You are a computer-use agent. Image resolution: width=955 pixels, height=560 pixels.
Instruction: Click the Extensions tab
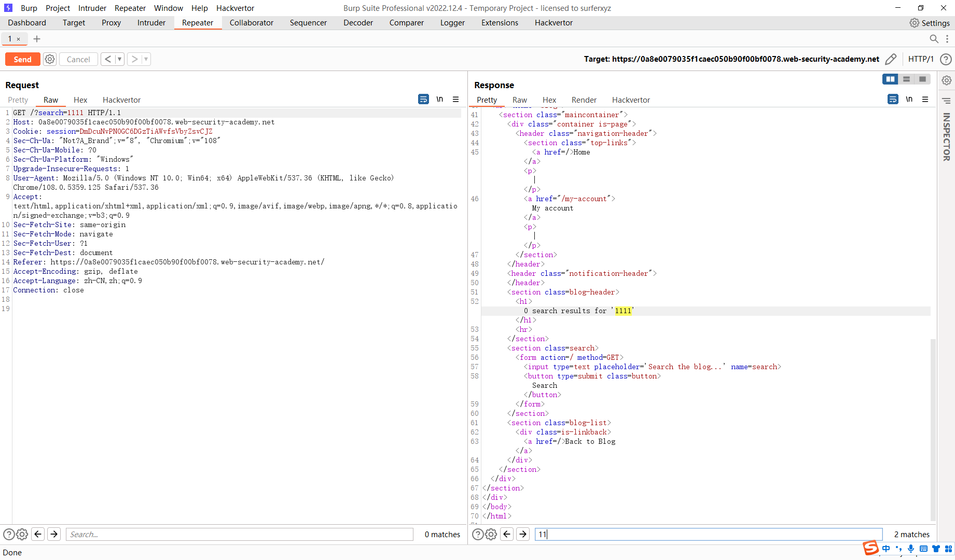(500, 23)
